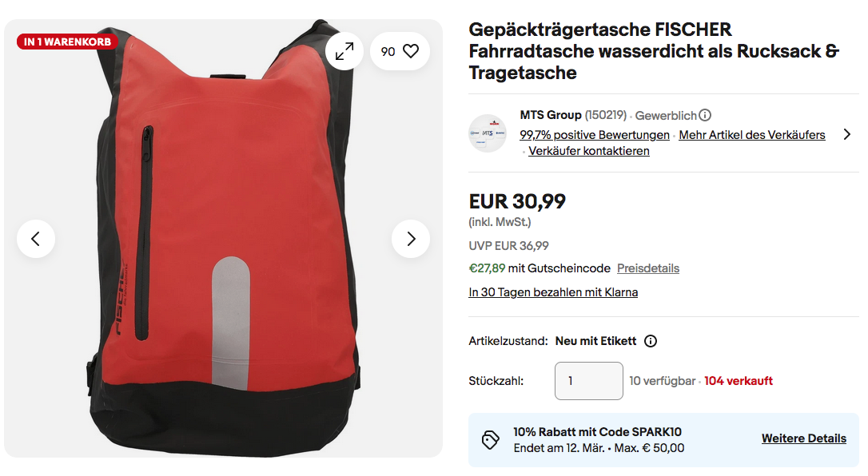Viewport: 868px width, 476px height.
Task: Open info icon next to Gewerblich
Action: [x=705, y=115]
